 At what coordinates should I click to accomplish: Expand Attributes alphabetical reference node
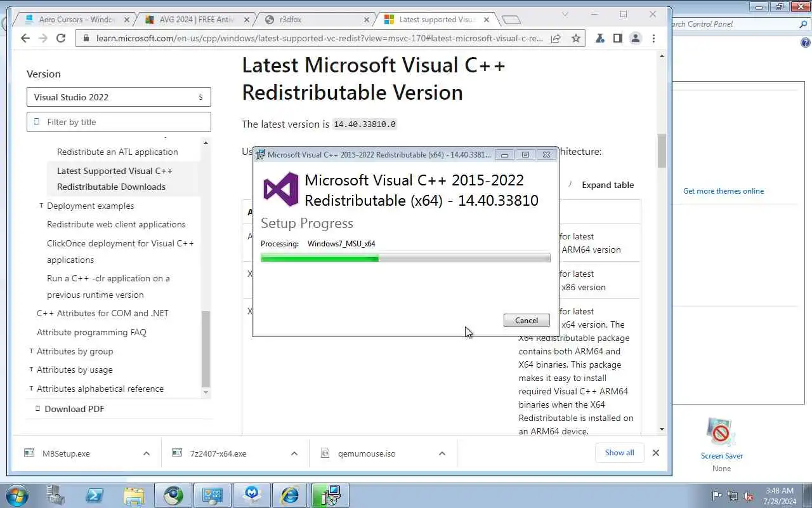pyautogui.click(x=31, y=389)
